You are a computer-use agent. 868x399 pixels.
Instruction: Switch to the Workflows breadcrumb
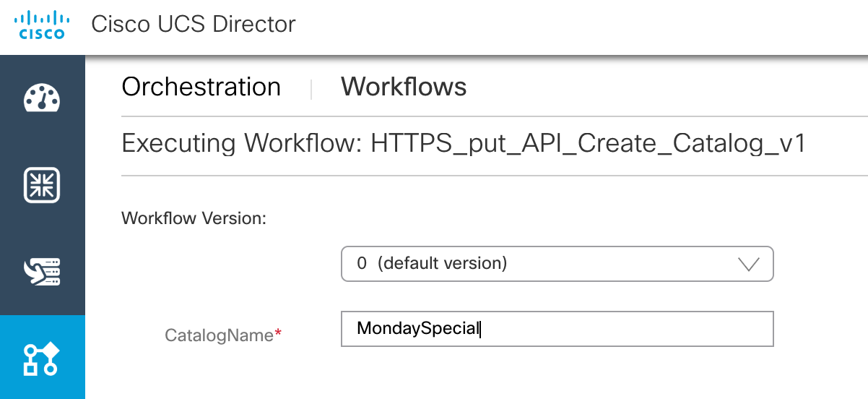tap(404, 87)
